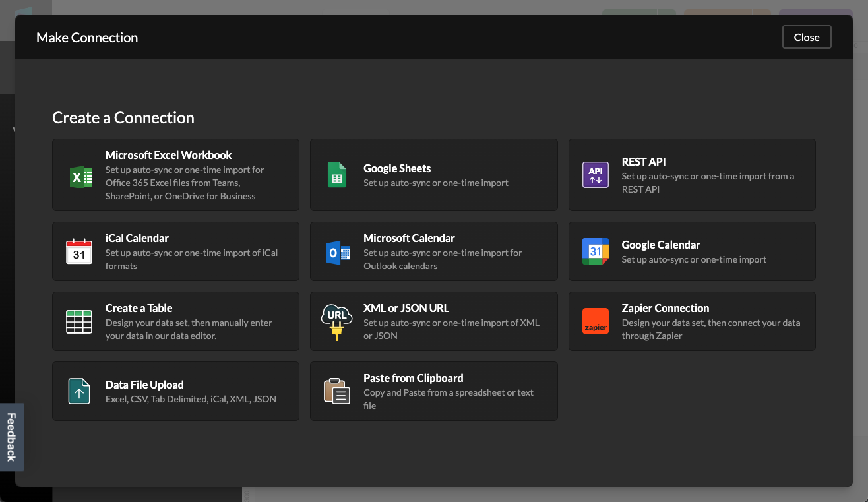Click the Outlook Microsoft Calendar icon
Image resolution: width=868 pixels, height=502 pixels.
(337, 251)
